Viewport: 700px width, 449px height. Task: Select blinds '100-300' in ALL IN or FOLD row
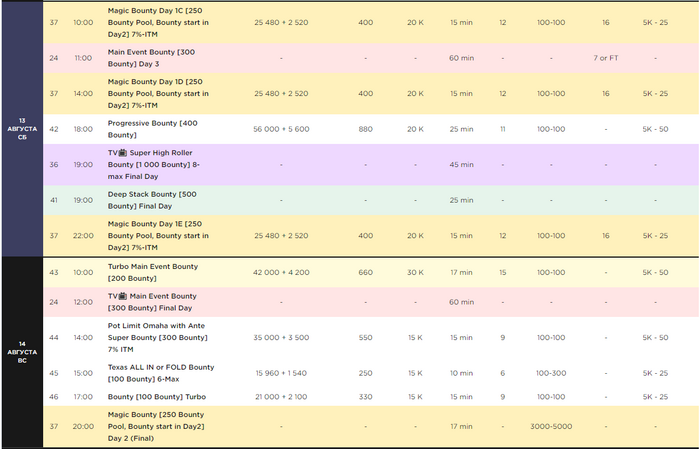551,373
